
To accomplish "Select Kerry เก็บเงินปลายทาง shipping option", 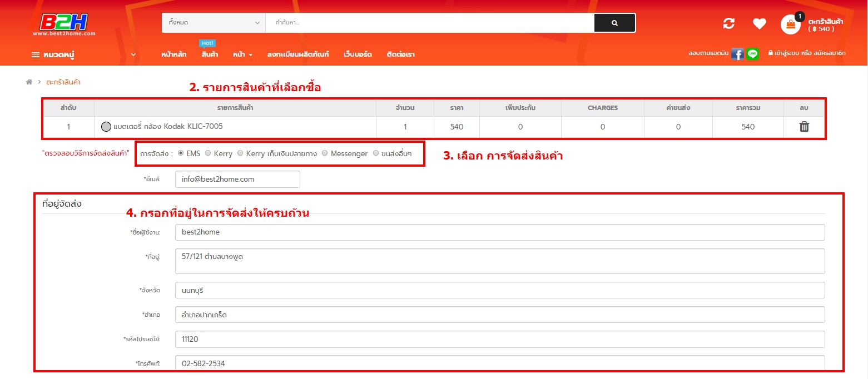I will tap(240, 153).
